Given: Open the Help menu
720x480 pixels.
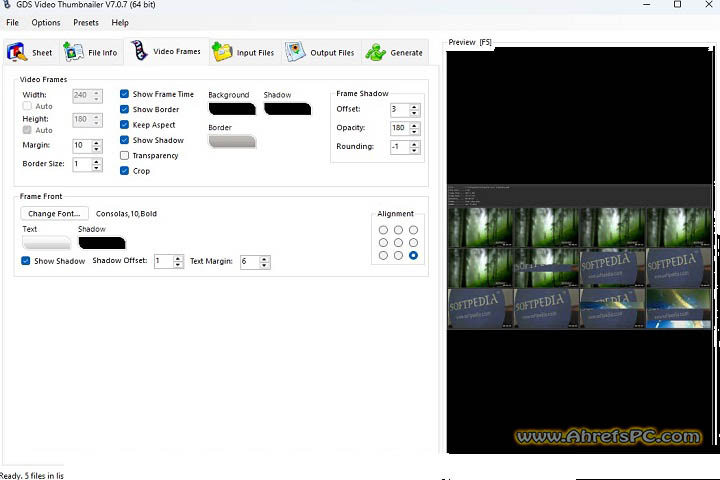Looking at the screenshot, I should [x=120, y=23].
